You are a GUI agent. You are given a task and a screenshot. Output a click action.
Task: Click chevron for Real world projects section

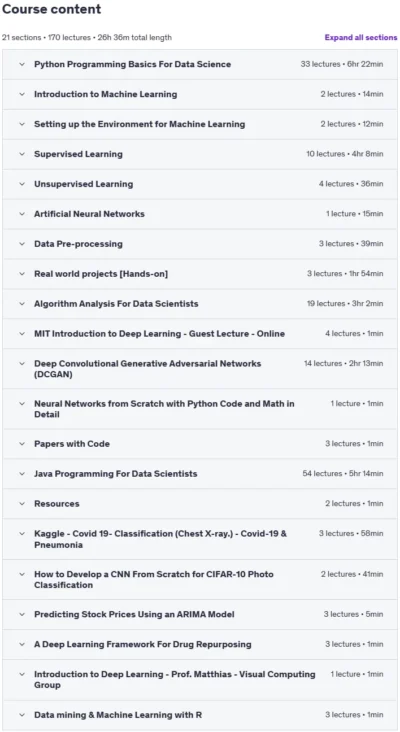pyautogui.click(x=22, y=274)
